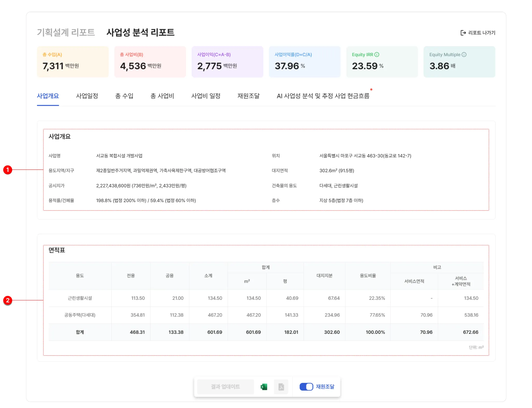Viewport: 532px width, 408px height.
Task: Click the Equity IRR info icon
Action: pyautogui.click(x=377, y=55)
